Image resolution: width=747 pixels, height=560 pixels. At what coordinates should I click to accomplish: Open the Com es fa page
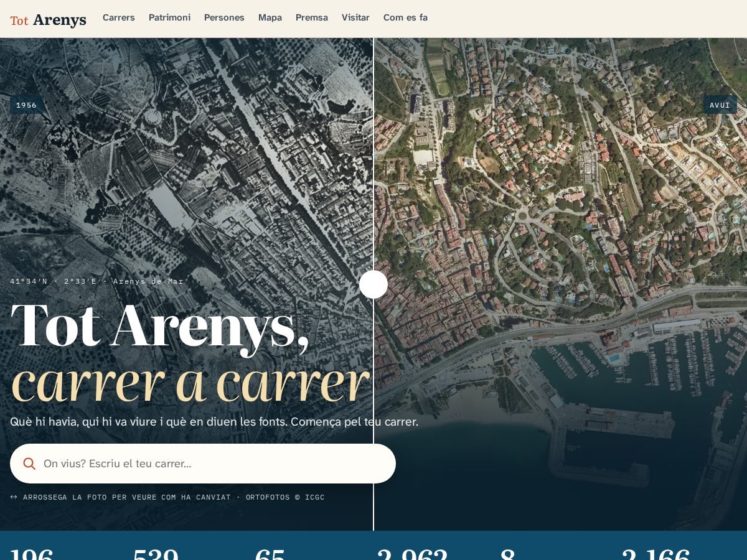(405, 17)
